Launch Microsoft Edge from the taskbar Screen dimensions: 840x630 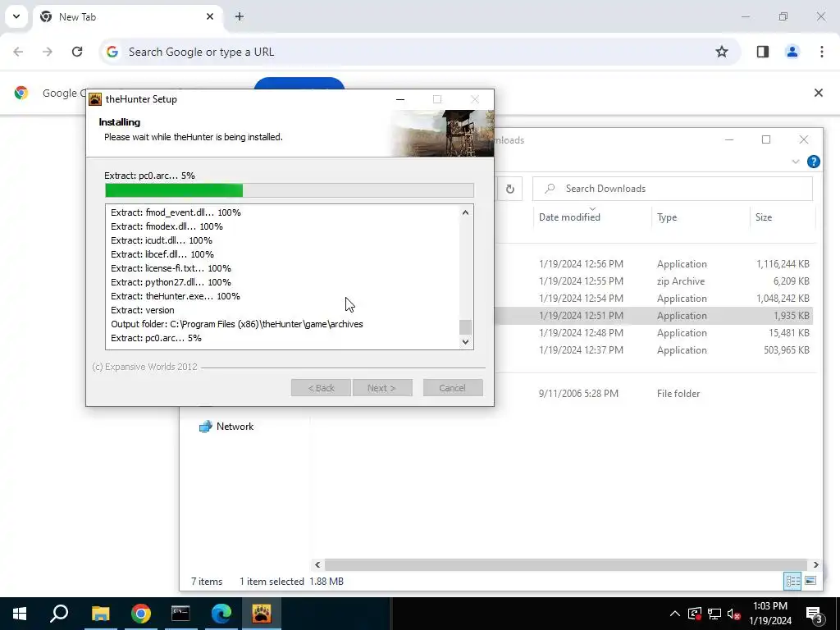point(221,614)
